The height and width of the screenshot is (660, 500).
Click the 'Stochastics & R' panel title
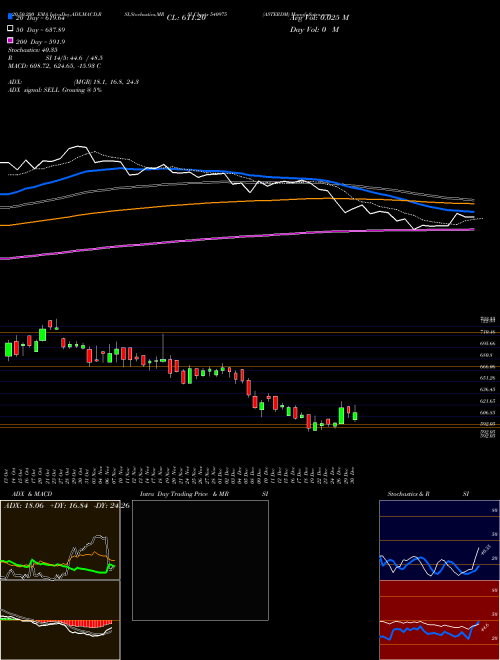pyautogui.click(x=408, y=494)
